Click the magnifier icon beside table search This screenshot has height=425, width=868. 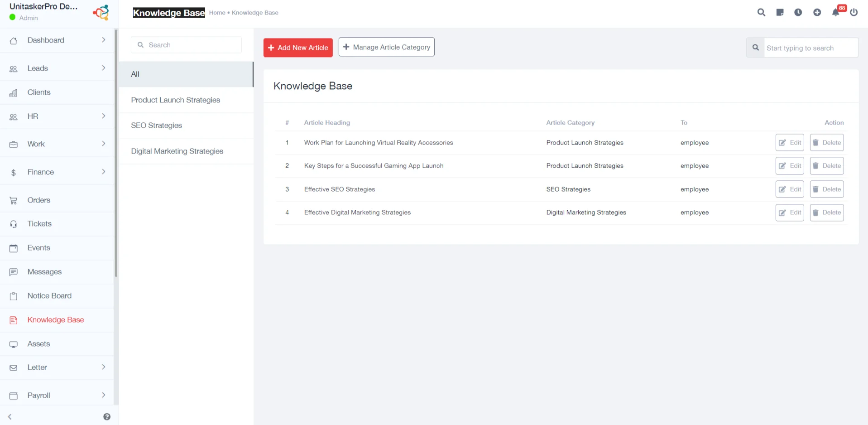[x=755, y=48]
